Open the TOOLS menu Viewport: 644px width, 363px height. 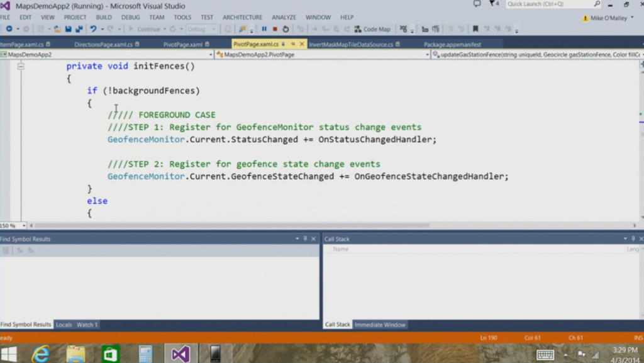click(182, 17)
